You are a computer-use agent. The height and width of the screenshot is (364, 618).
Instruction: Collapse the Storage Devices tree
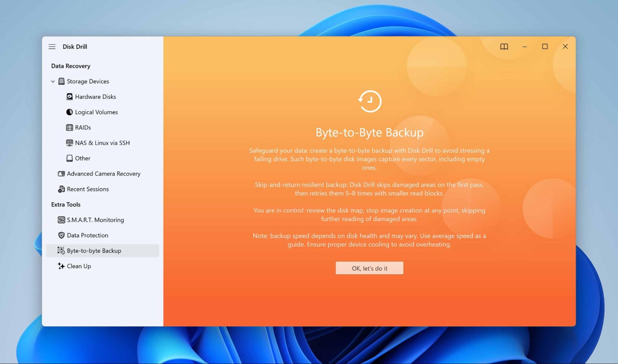pyautogui.click(x=53, y=81)
